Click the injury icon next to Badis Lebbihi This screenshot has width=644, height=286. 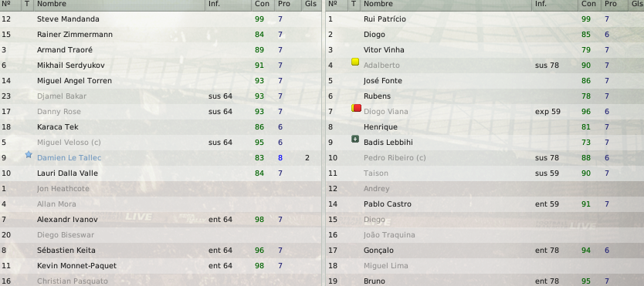click(x=355, y=140)
